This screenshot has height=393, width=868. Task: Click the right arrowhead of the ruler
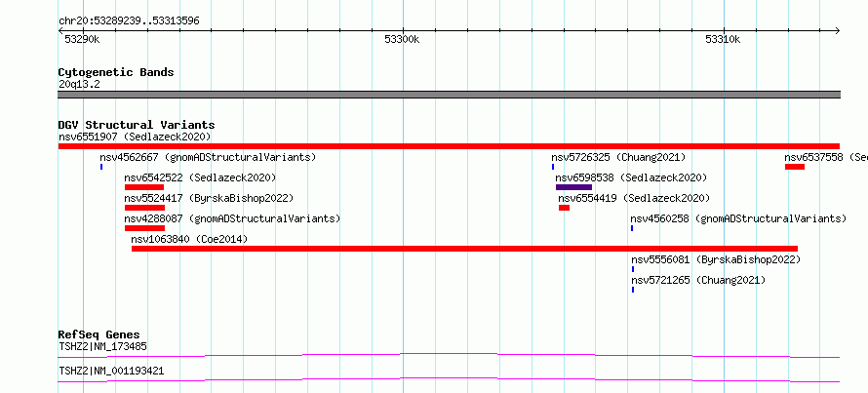pos(837,31)
